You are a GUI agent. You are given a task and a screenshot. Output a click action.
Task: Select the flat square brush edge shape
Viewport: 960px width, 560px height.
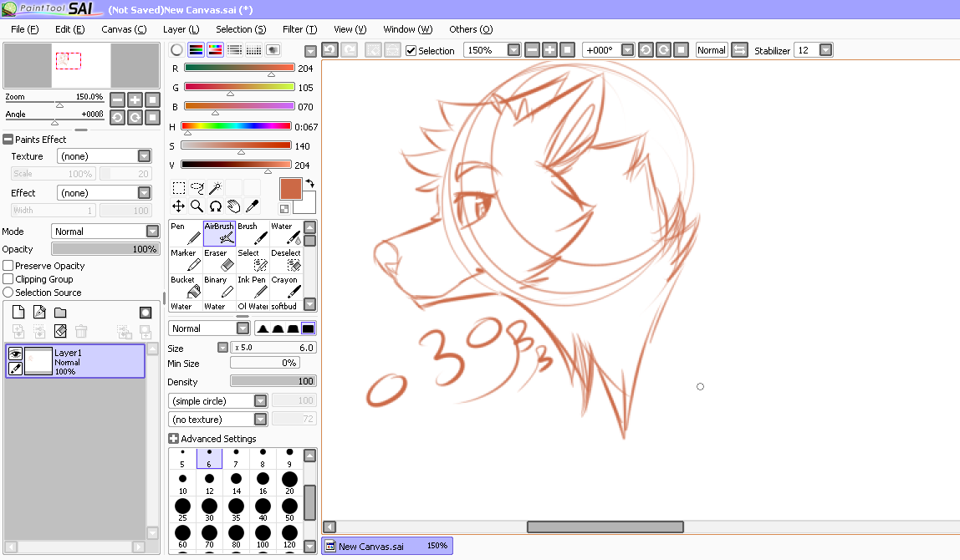click(308, 328)
